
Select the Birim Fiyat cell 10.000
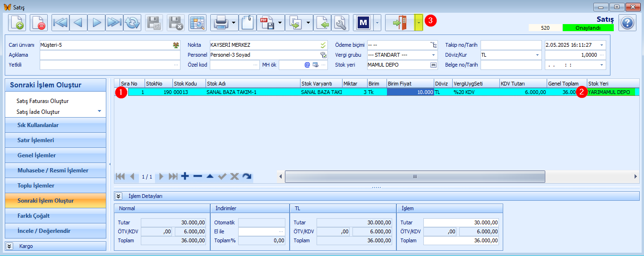[x=410, y=92]
